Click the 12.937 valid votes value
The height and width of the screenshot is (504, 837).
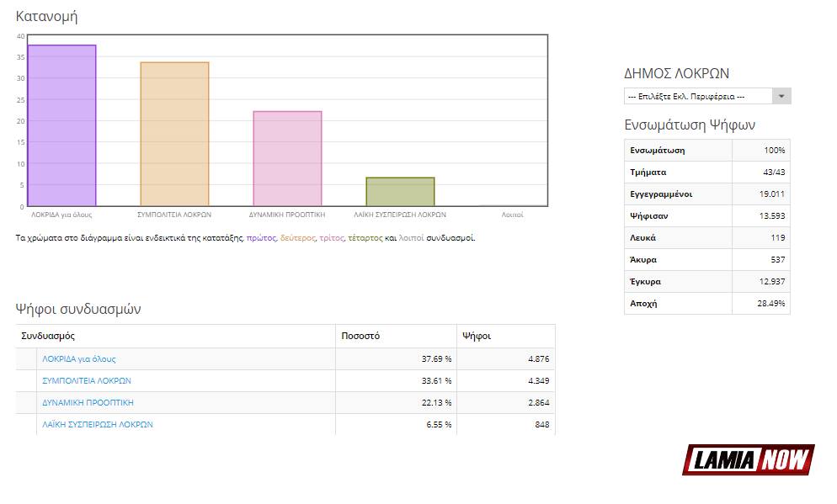coord(772,282)
